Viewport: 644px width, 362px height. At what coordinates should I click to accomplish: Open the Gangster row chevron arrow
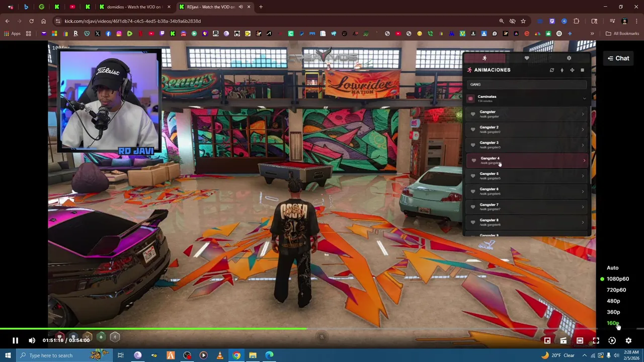583,114
